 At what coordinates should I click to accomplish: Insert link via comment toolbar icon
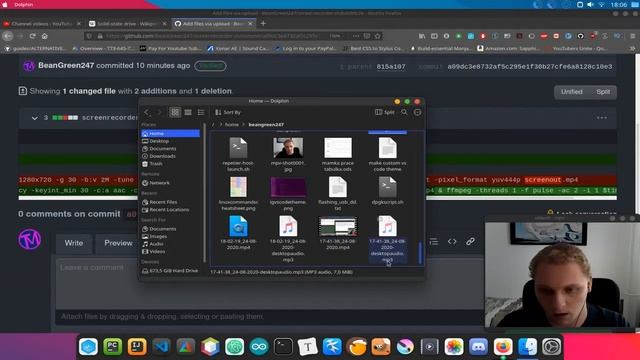470,242
